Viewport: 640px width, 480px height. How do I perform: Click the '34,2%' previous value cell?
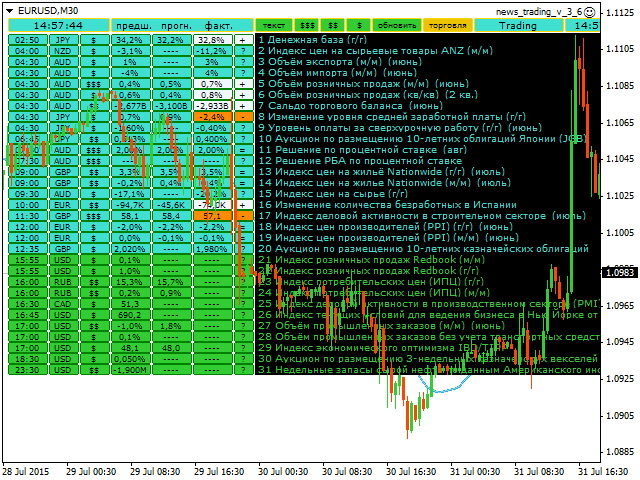pos(129,40)
